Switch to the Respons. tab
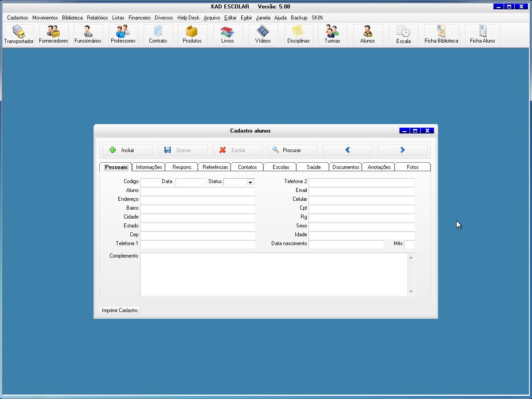The height and width of the screenshot is (399, 532). tap(182, 167)
